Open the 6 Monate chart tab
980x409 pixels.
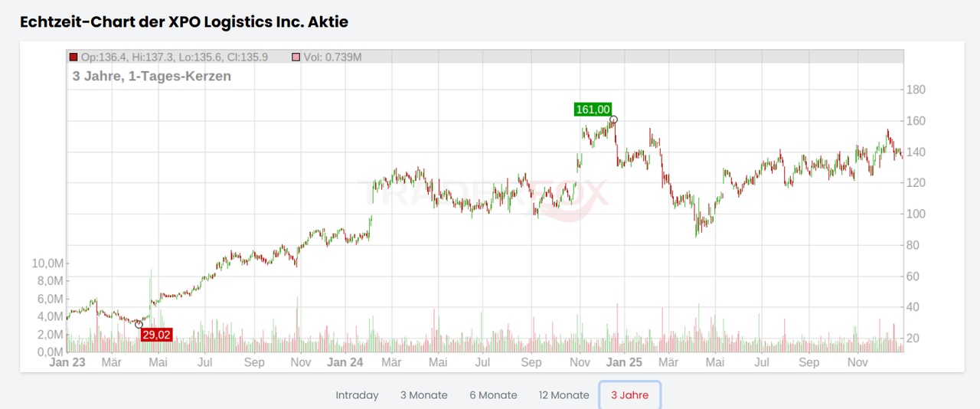[x=493, y=395]
